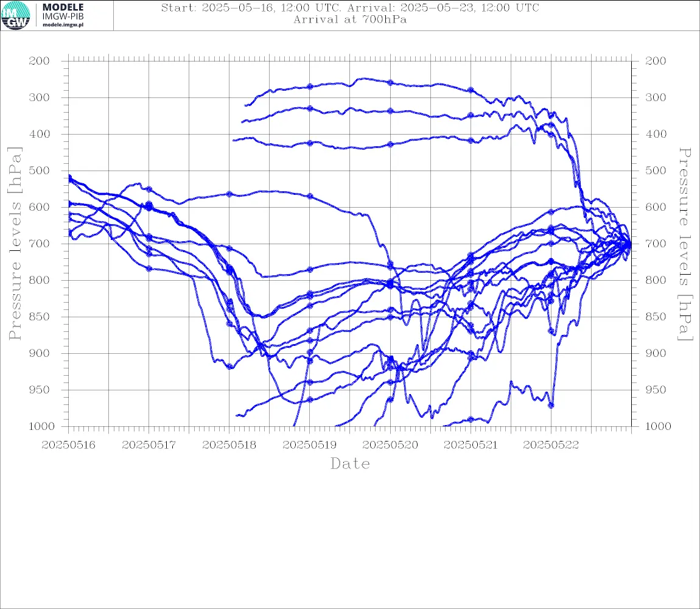Click the left axis 400 label

tap(40, 134)
